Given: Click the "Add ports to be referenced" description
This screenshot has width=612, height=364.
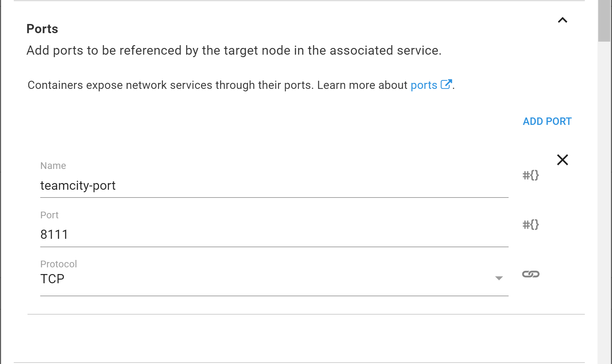Looking at the screenshot, I should click(x=234, y=51).
